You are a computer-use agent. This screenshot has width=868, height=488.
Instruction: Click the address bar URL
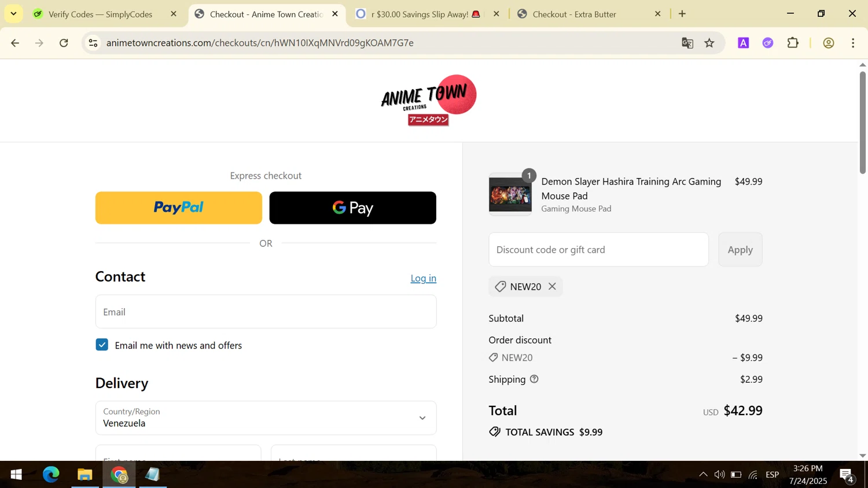pyautogui.click(x=260, y=43)
